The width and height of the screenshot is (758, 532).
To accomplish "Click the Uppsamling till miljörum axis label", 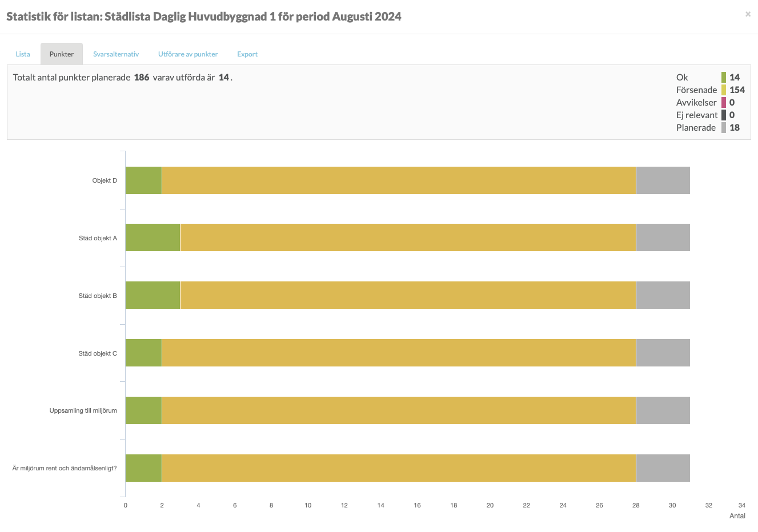I will tap(83, 411).
